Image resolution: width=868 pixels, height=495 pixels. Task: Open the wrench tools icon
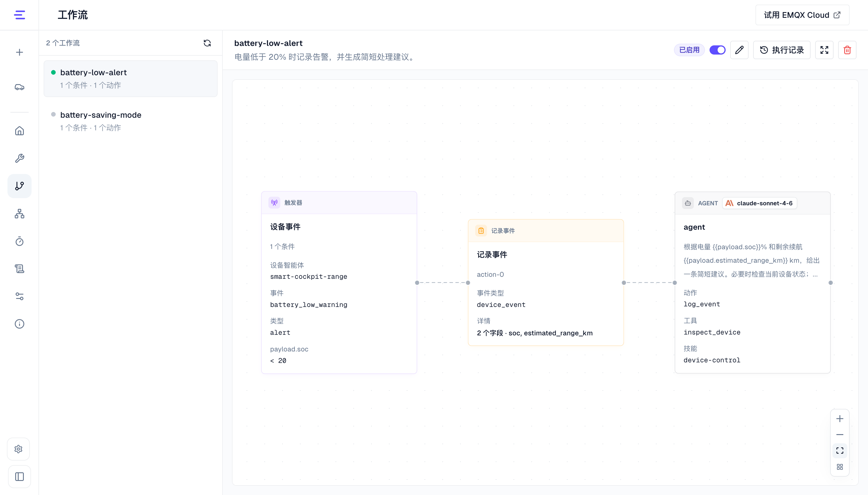[x=19, y=158]
